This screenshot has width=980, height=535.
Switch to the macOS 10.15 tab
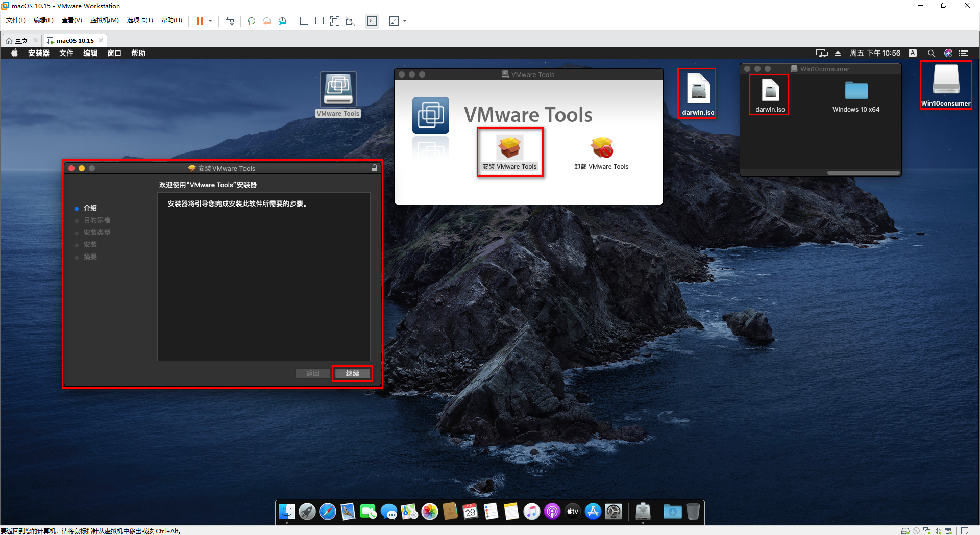tap(75, 41)
